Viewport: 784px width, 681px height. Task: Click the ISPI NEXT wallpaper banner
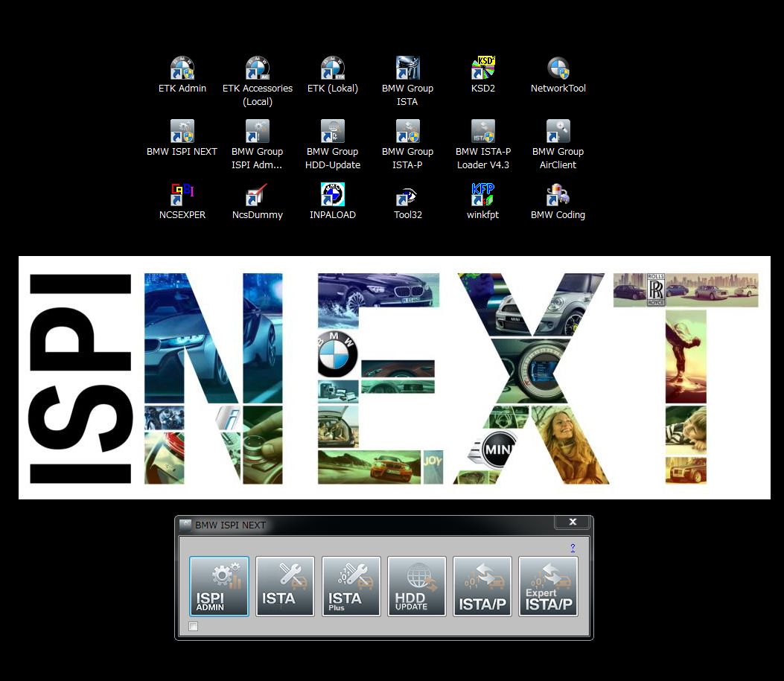click(395, 378)
